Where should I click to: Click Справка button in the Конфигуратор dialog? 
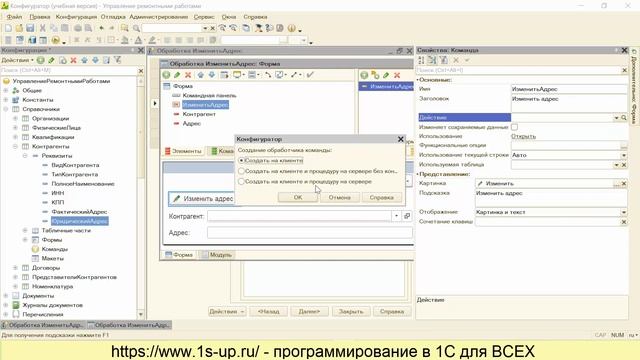[x=382, y=197]
